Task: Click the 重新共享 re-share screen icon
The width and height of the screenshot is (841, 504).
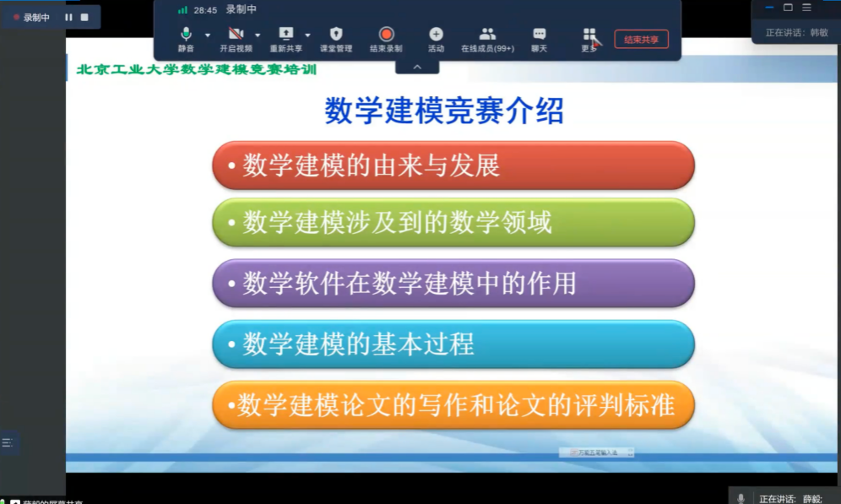Action: click(x=285, y=35)
